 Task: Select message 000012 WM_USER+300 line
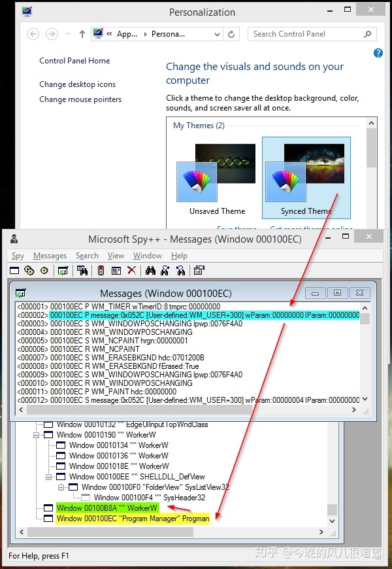(188, 400)
